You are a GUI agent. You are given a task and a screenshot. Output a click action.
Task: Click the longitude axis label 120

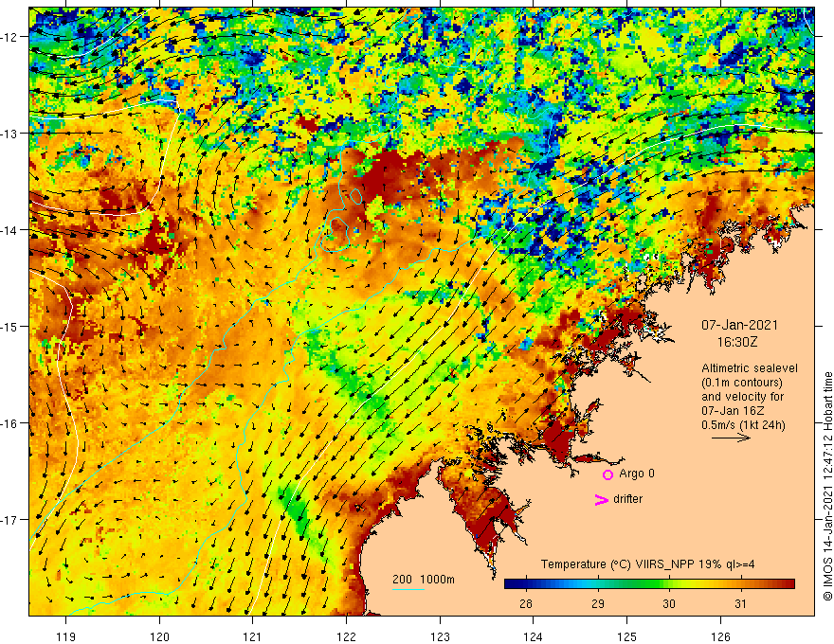159,636
